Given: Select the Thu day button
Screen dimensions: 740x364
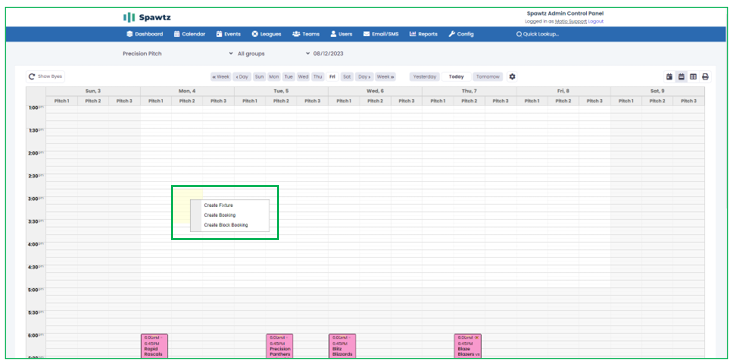Looking at the screenshot, I should click(x=318, y=76).
